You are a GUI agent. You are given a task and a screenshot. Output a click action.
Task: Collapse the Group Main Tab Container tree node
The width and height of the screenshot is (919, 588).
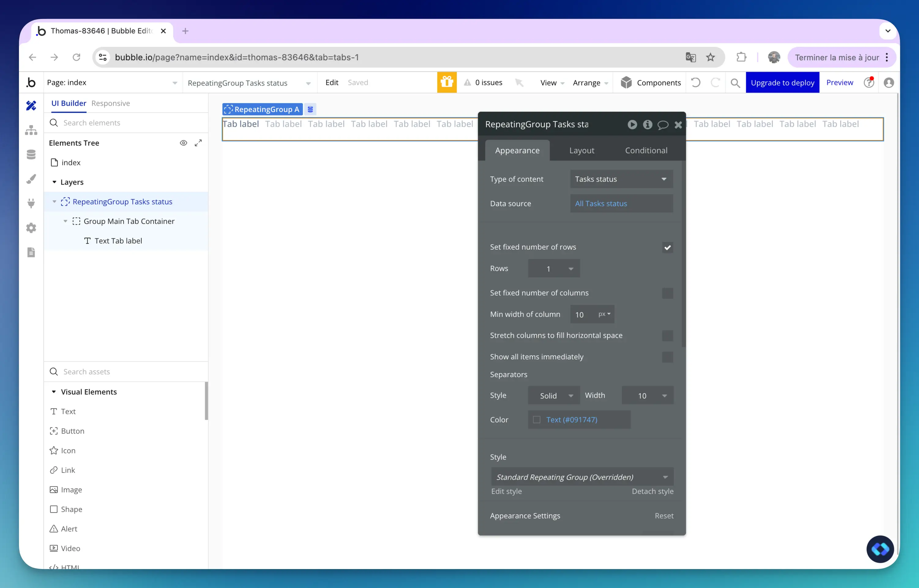click(65, 221)
